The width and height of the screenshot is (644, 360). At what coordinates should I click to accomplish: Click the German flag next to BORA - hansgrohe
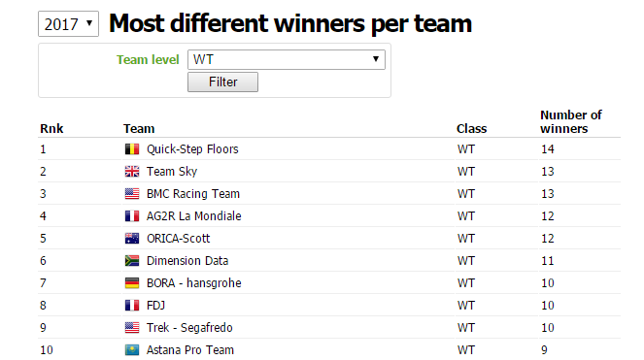(x=132, y=282)
